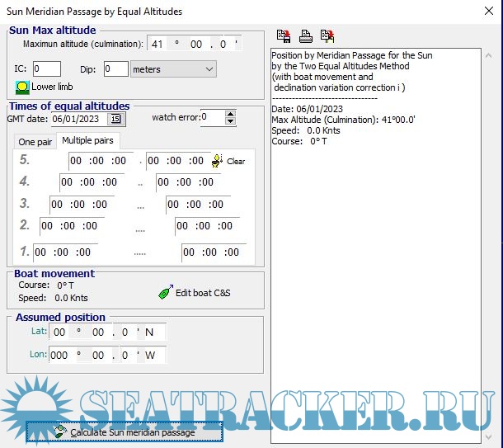Click the Dip value input field
This screenshot has height=448, width=503.
(115, 69)
